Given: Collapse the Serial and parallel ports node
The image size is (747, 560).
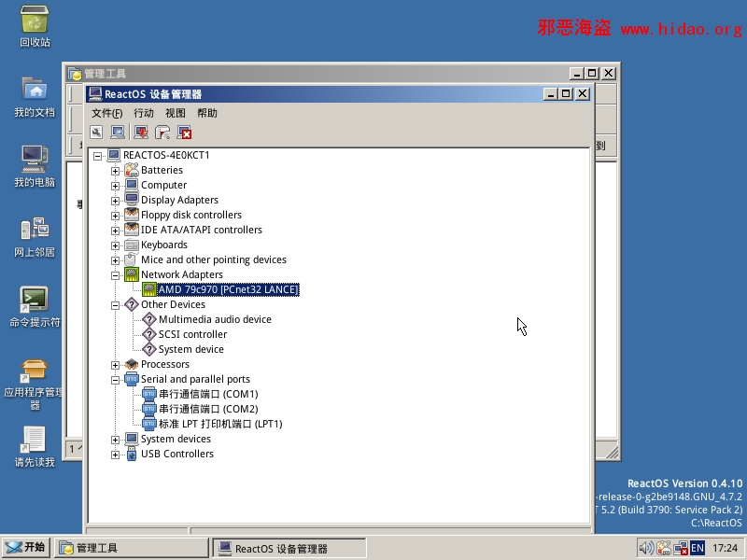Looking at the screenshot, I should pyautogui.click(x=116, y=380).
